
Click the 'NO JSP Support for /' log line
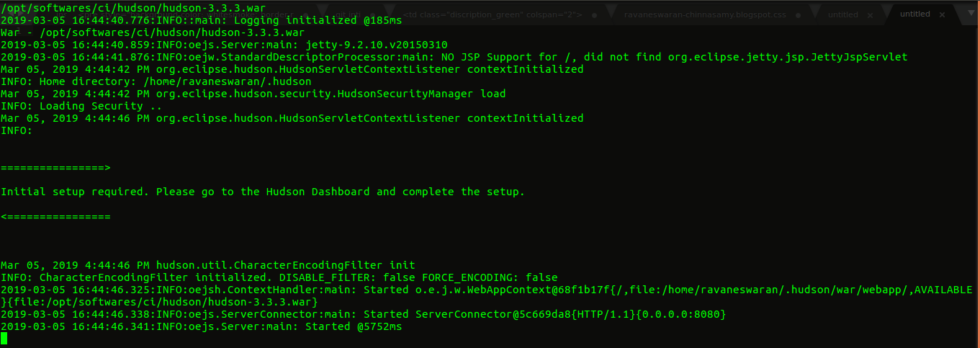pyautogui.click(x=454, y=58)
